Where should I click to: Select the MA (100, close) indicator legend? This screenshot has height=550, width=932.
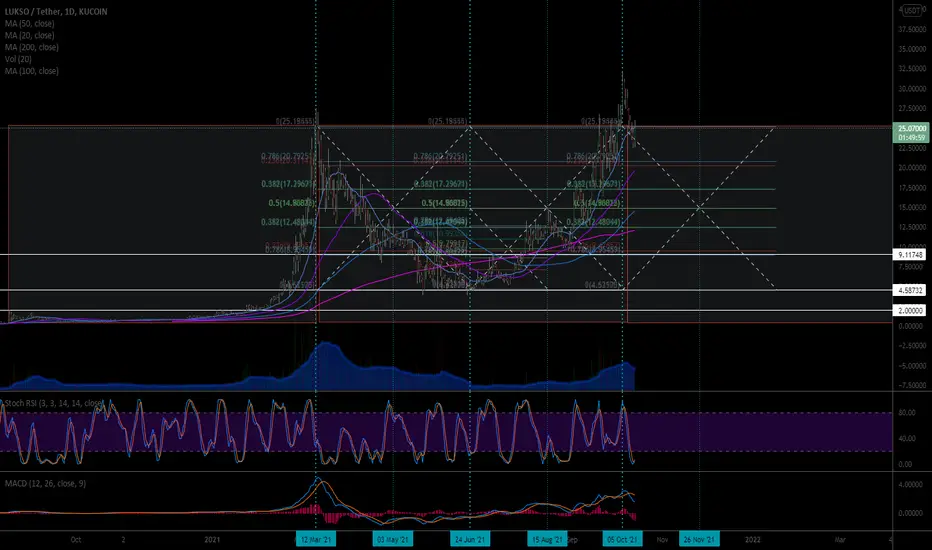(x=32, y=71)
